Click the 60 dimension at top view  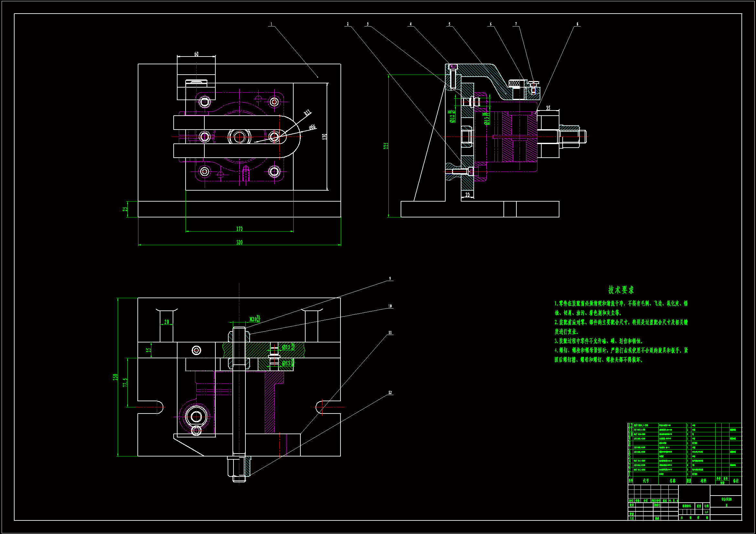[196, 54]
